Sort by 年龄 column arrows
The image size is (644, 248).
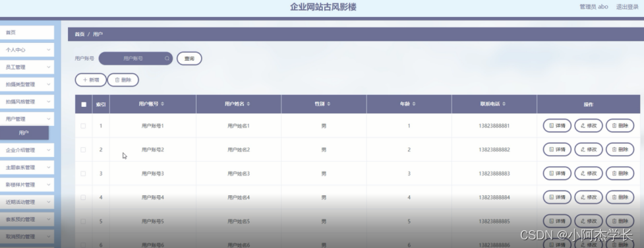pos(413,104)
